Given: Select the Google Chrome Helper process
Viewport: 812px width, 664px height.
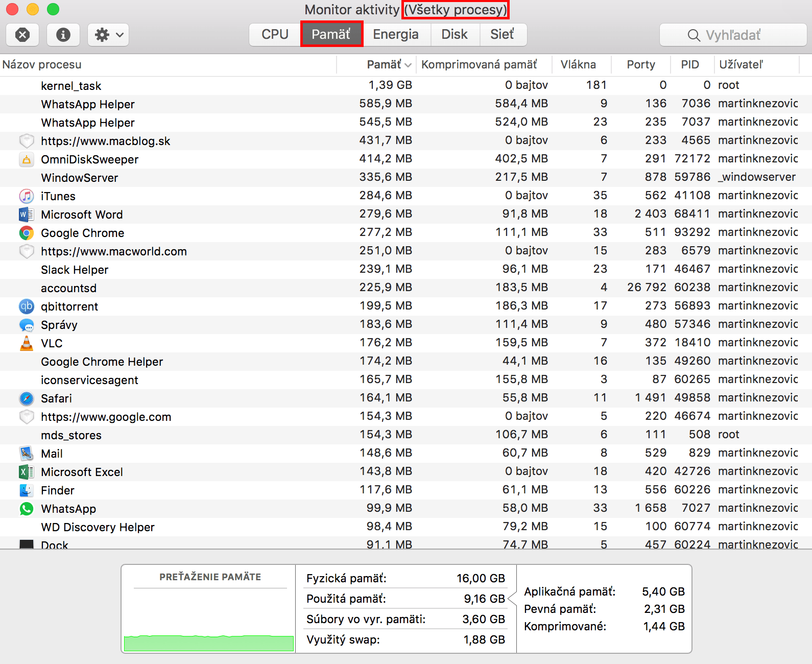Looking at the screenshot, I should pyautogui.click(x=406, y=361).
